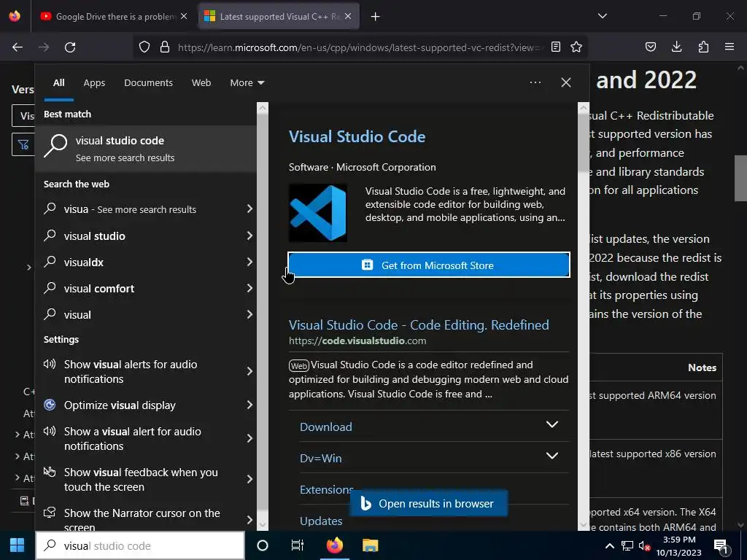747x560 pixels.
Task: Expand the Download section chevron
Action: point(551,424)
